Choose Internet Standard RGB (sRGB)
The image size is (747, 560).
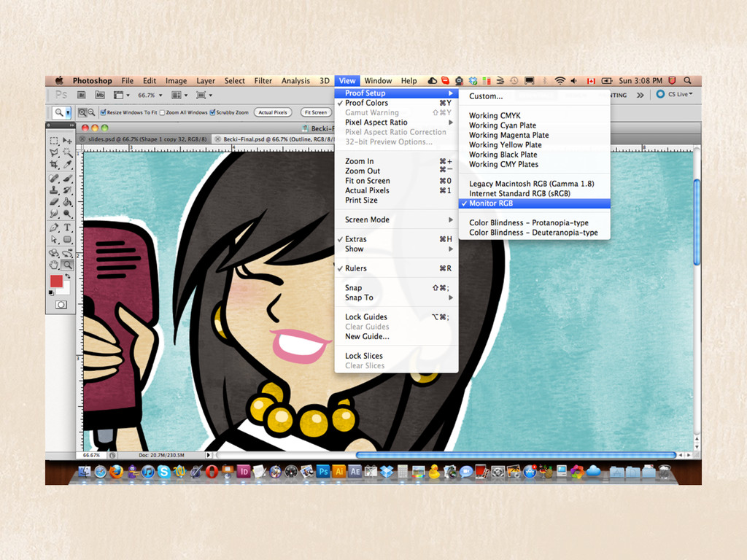(x=535, y=193)
